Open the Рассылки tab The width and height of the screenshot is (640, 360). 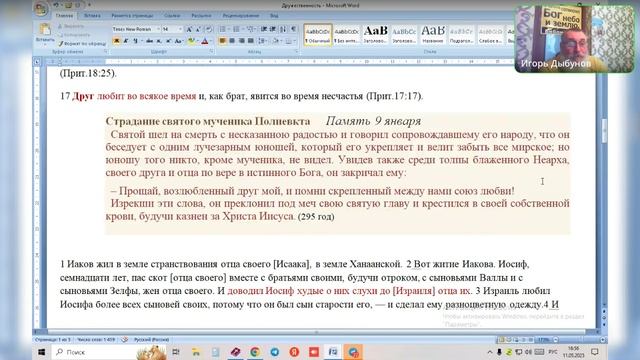[x=201, y=16]
